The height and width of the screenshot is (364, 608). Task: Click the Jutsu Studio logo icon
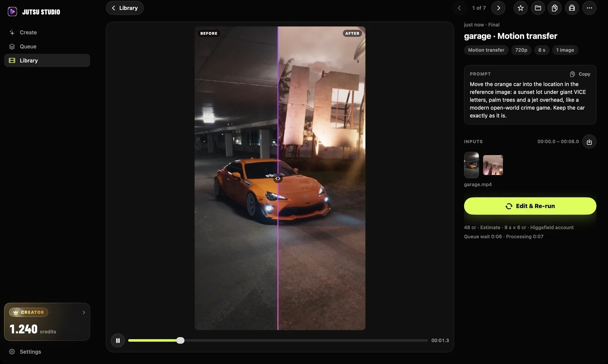click(12, 12)
